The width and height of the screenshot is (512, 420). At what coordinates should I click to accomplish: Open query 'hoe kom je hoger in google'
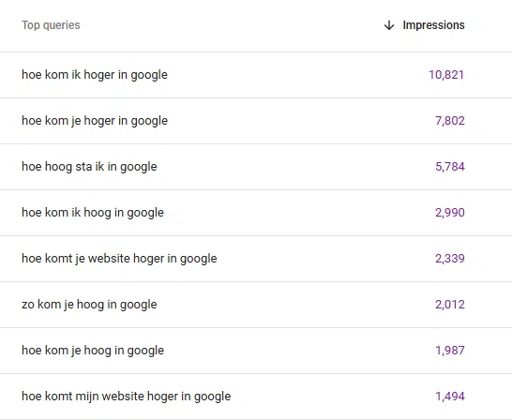point(95,121)
